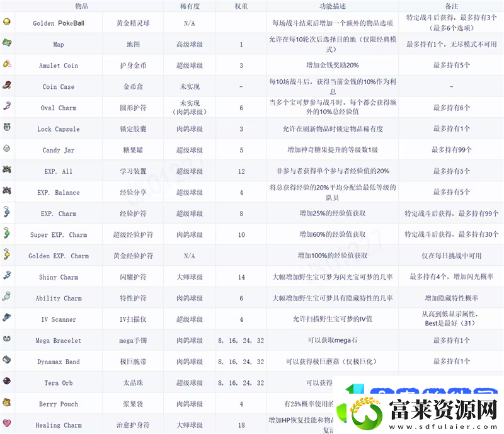
Task: Click the 最多持有99个 note in Candy Jar row
Action: 451,150
